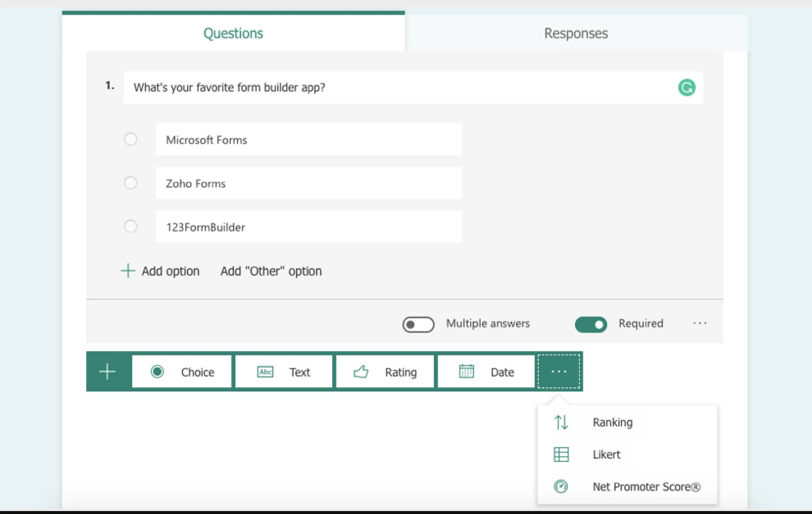Click the Add option link

pos(161,271)
